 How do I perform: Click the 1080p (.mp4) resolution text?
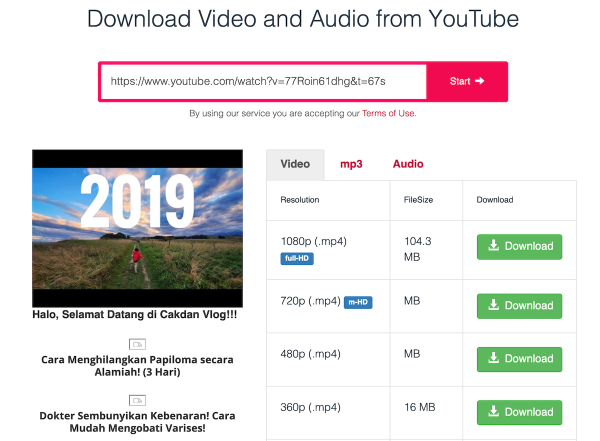(314, 242)
